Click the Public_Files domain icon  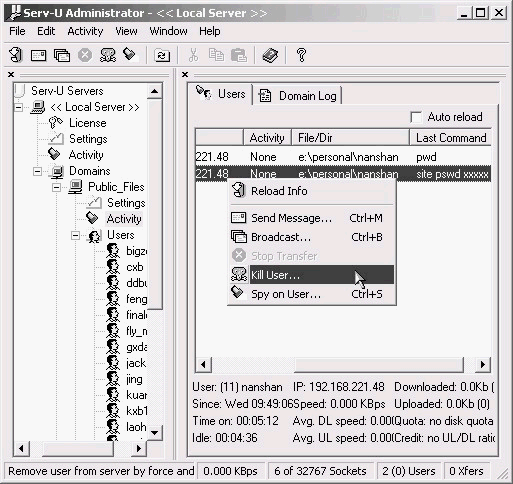(75, 187)
